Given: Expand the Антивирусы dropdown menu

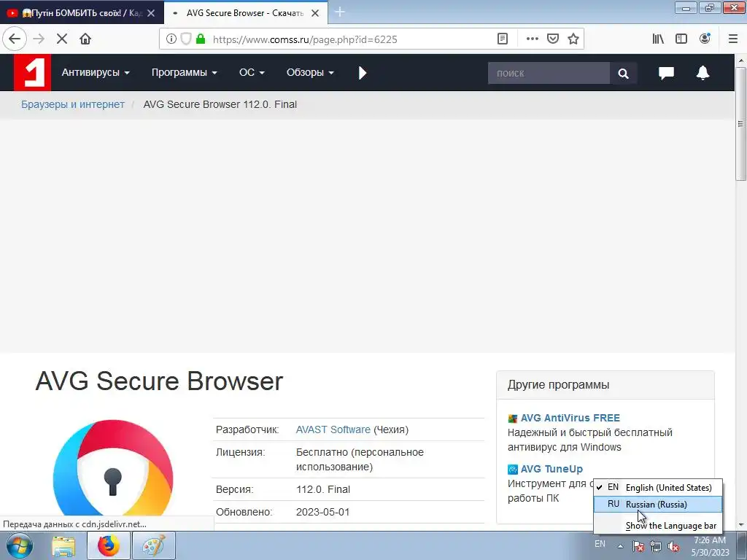Looking at the screenshot, I should [96, 72].
